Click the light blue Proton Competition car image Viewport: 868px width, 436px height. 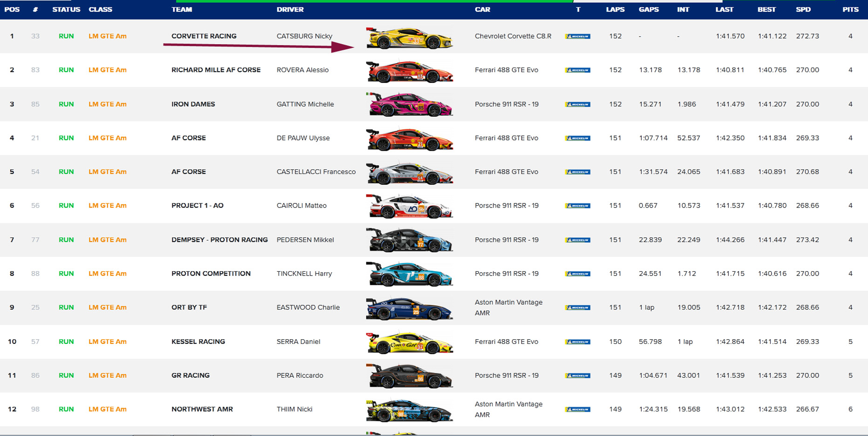[409, 275]
